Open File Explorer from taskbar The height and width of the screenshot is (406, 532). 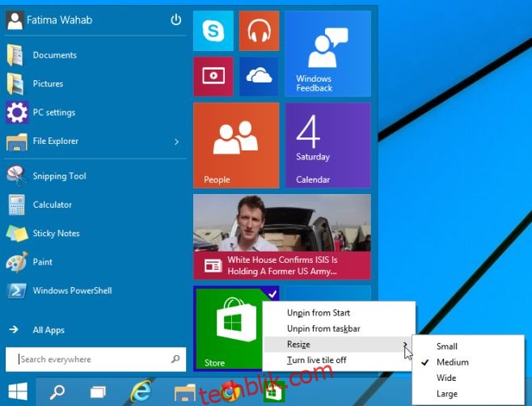185,393
